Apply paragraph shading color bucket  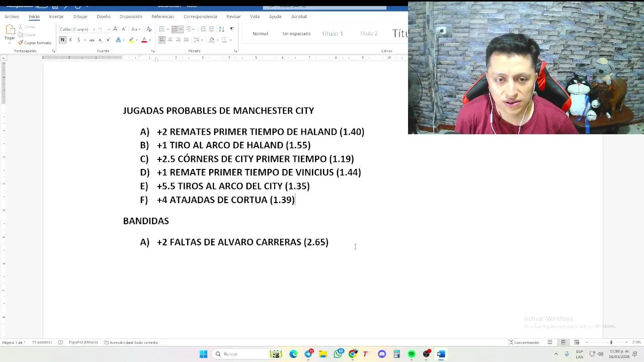click(x=211, y=40)
